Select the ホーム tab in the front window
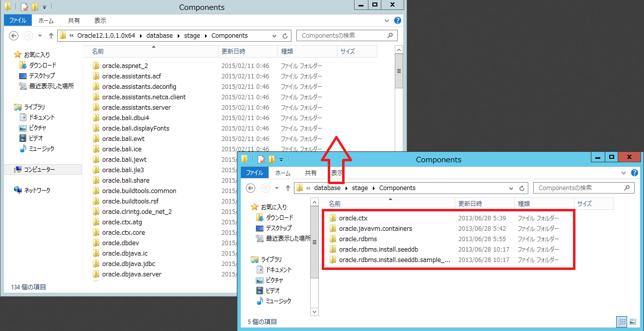644x331 pixels. pyautogui.click(x=283, y=173)
